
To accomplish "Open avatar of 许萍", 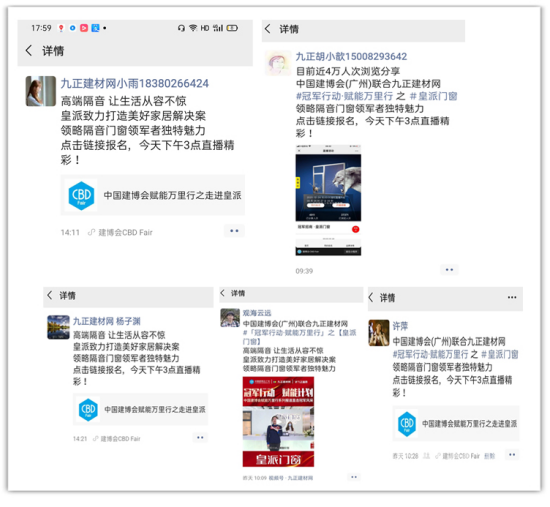I will point(379,333).
